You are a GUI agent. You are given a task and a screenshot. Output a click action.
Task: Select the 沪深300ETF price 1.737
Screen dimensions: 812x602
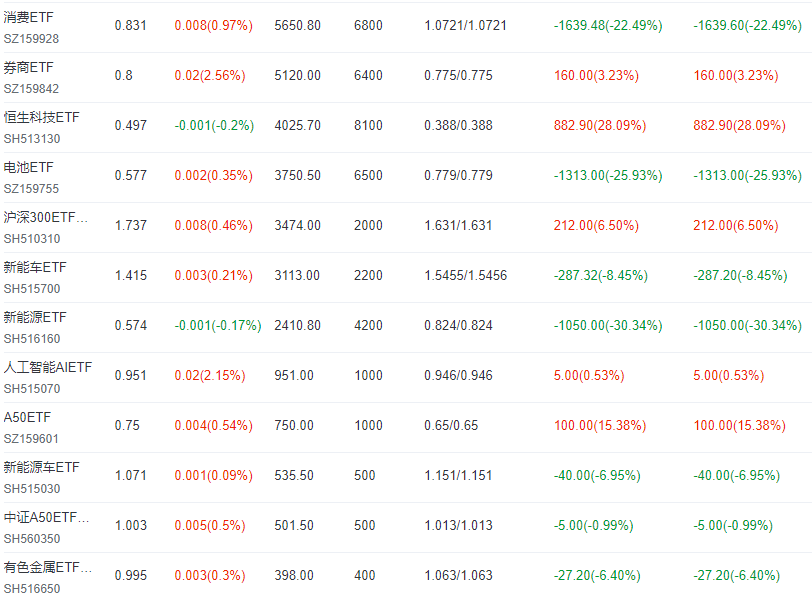pyautogui.click(x=130, y=225)
